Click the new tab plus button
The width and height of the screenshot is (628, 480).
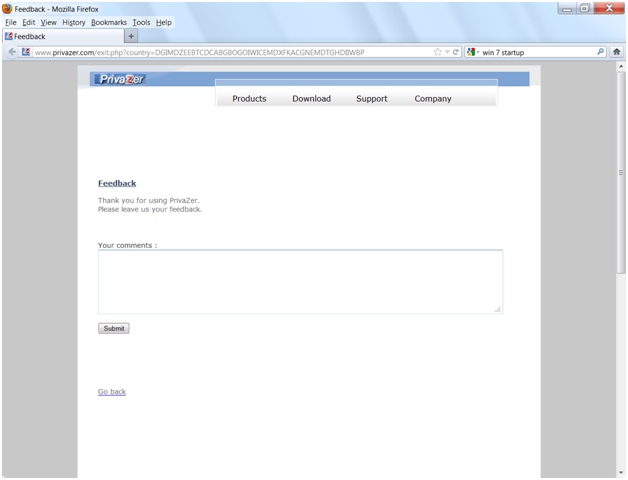click(x=131, y=37)
